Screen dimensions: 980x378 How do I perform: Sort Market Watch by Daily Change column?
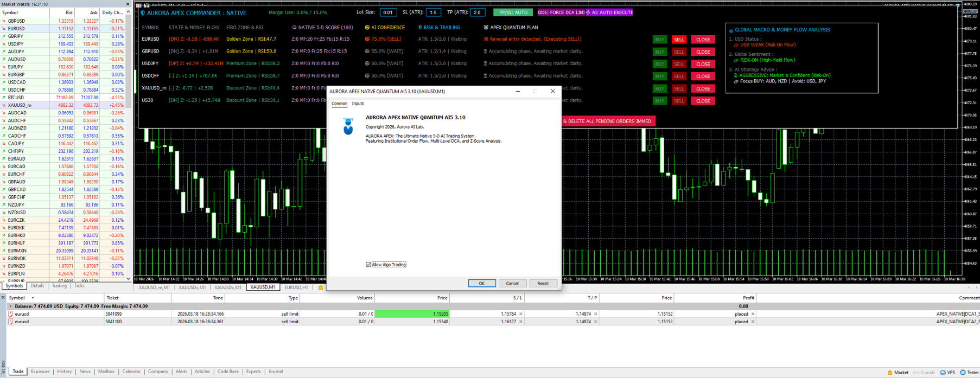(x=112, y=12)
